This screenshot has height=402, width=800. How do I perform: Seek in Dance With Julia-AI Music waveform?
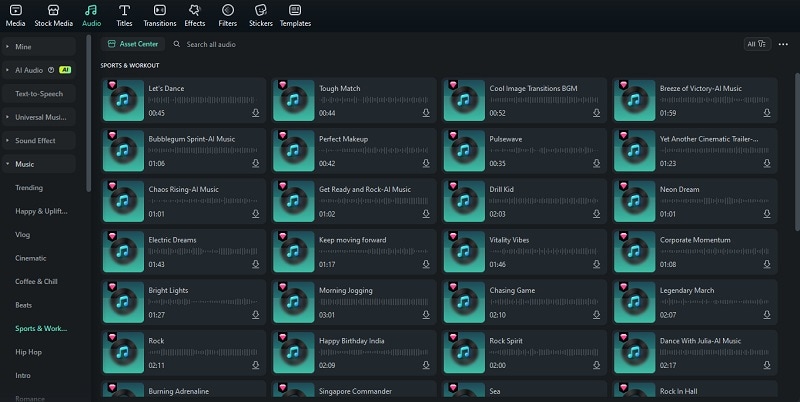tap(714, 353)
